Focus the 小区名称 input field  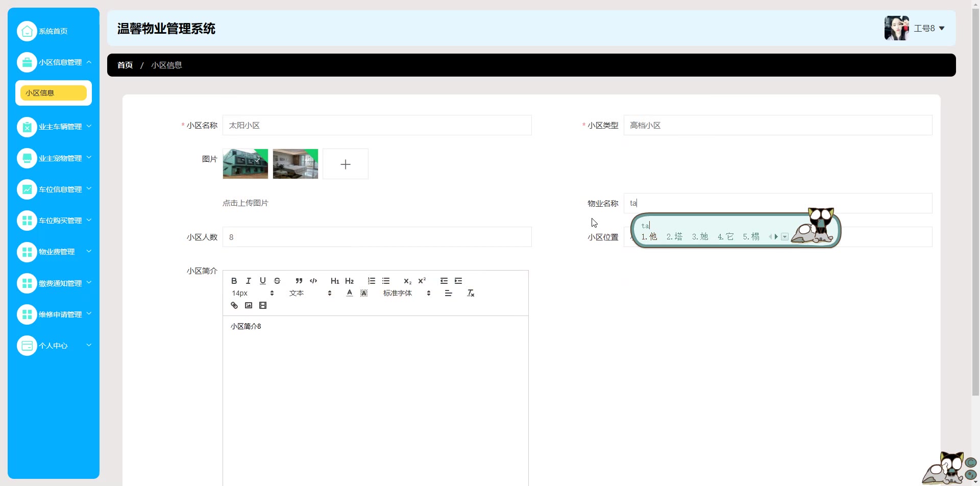coord(377,125)
